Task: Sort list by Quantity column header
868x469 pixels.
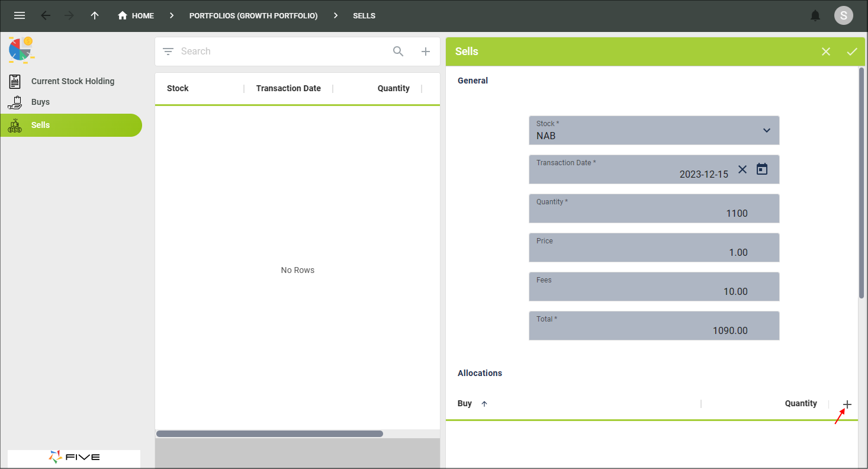Action: pos(394,88)
